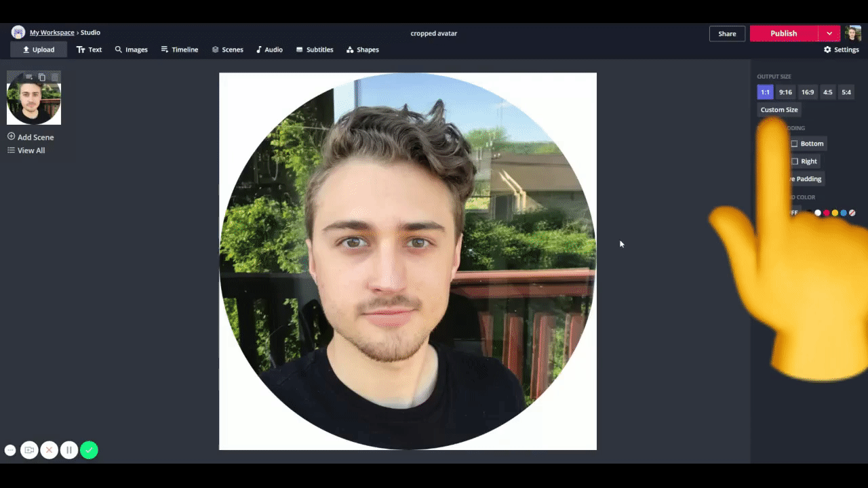Expand the Publish dropdown arrow
Viewport: 868px width, 488px height.
(x=829, y=33)
